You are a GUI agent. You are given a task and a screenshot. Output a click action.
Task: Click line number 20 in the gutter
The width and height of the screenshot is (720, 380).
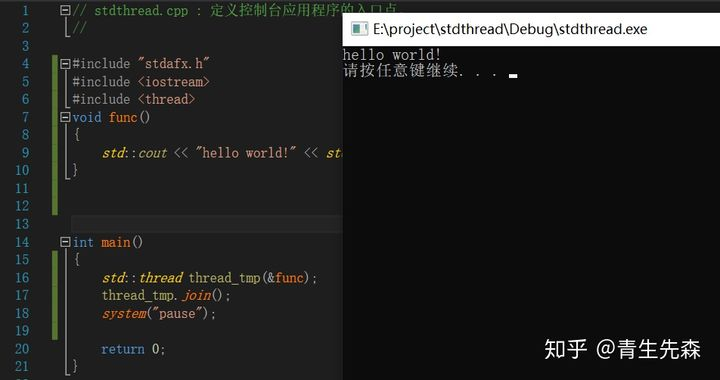tap(22, 349)
